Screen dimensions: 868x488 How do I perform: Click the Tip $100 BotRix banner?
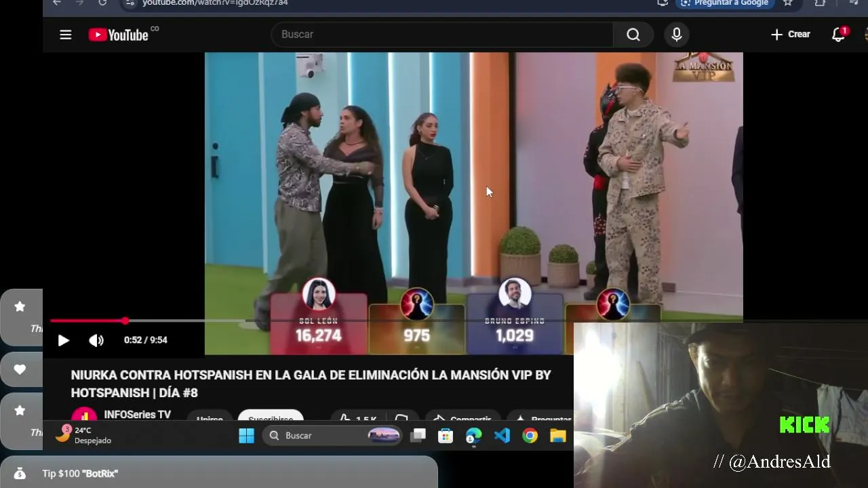point(218,473)
